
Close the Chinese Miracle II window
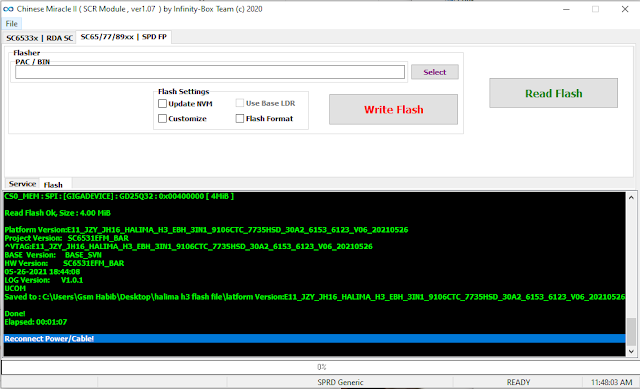(x=625, y=9)
